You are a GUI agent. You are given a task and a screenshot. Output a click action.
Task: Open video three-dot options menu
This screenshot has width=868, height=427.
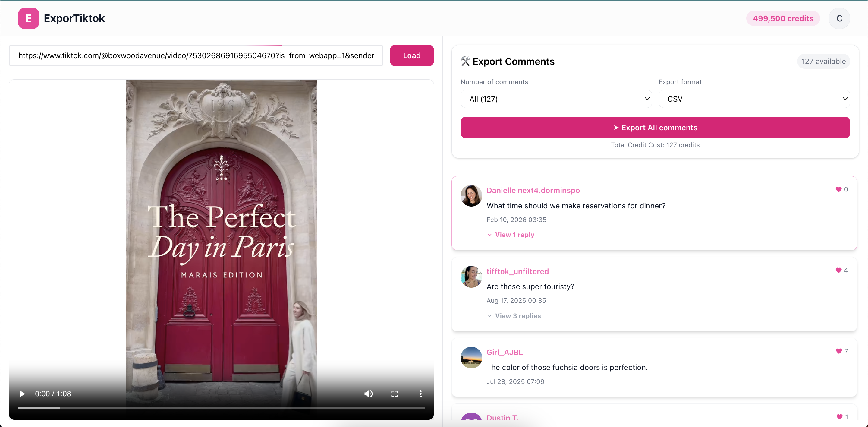420,394
